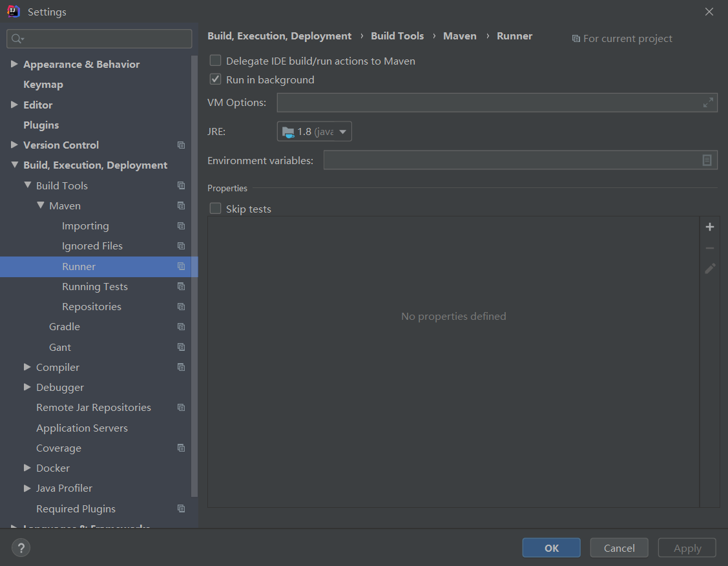
Task: Click project-level icon beside Remote Jar Repositories
Action: tap(181, 408)
